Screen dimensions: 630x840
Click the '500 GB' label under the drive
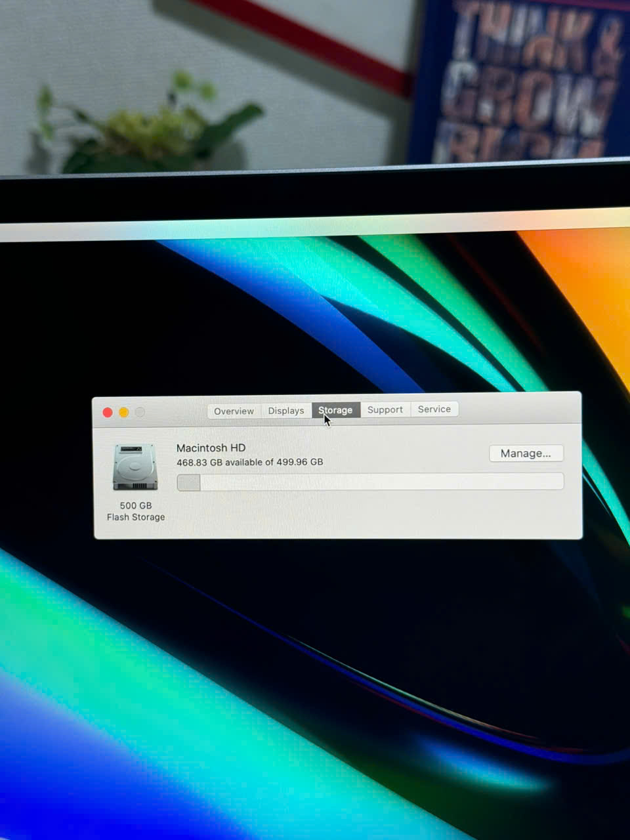(x=136, y=505)
